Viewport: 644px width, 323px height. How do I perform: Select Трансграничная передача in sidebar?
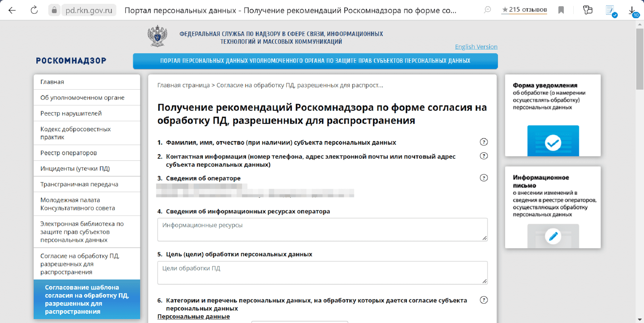[x=79, y=184]
